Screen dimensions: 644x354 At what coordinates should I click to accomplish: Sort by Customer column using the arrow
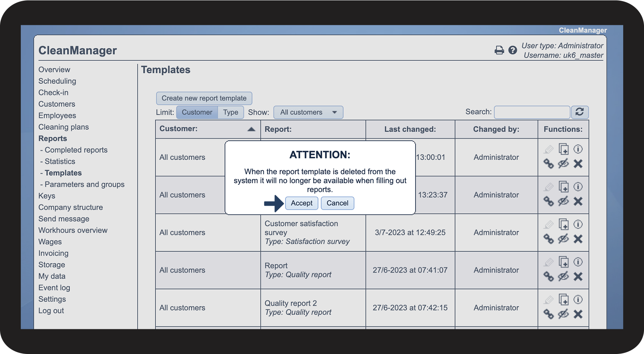[x=251, y=129]
